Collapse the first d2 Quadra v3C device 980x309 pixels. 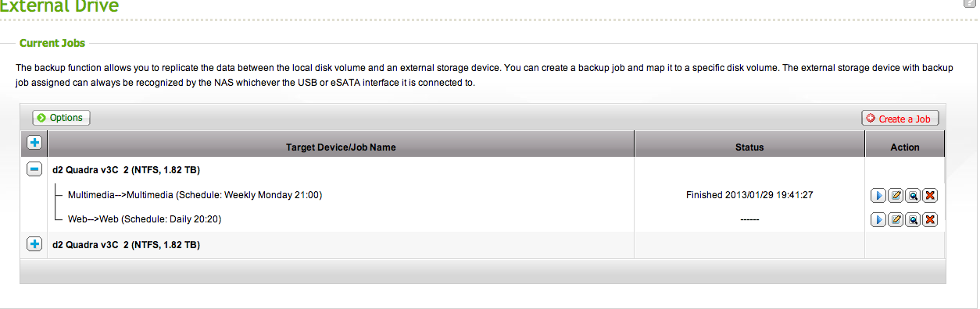pos(34,169)
